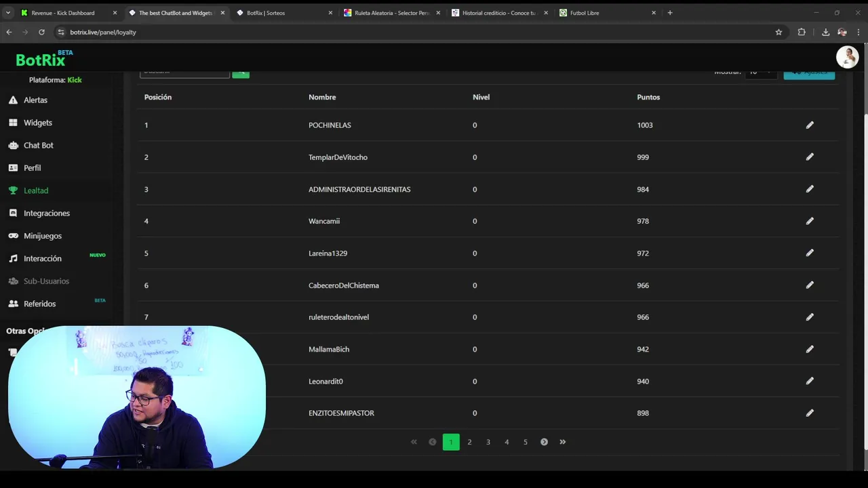Screen dimensions: 868x488
Task: Edit points for Leonardit0 row
Action: point(810,381)
